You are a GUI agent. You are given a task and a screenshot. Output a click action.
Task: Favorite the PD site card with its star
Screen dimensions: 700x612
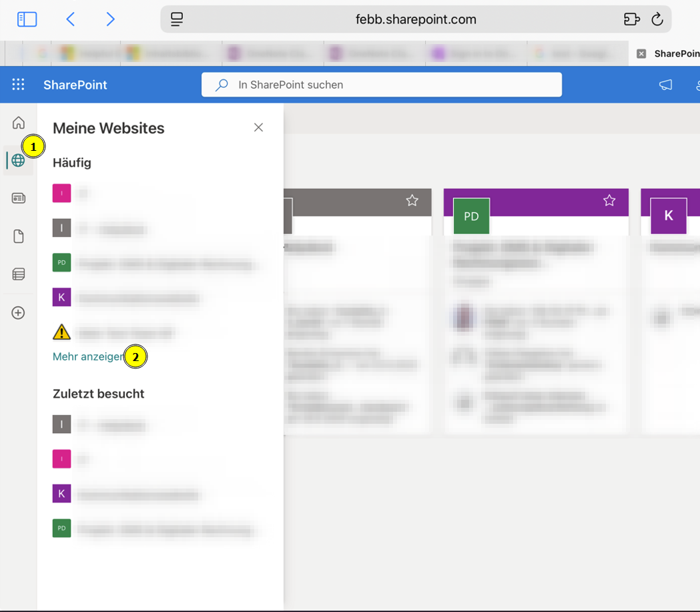609,200
